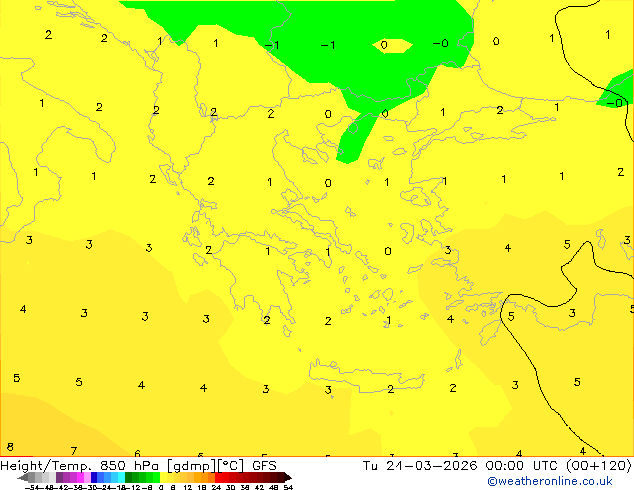Click the "0" inside the yellow pocket within the green area
This screenshot has width=634, height=490.
coord(384,44)
